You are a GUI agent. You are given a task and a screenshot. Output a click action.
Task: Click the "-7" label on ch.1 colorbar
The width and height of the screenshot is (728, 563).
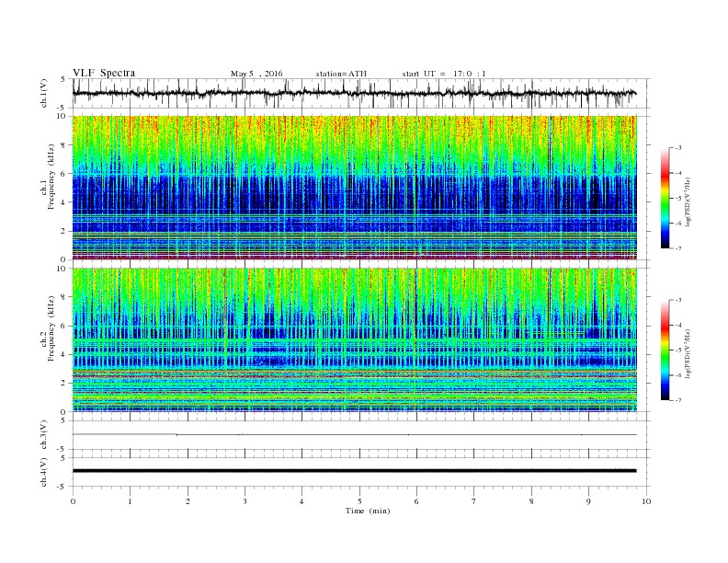(x=677, y=248)
